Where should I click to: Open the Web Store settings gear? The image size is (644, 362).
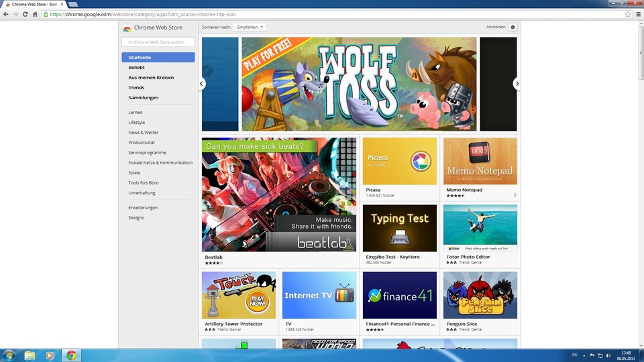tap(513, 27)
